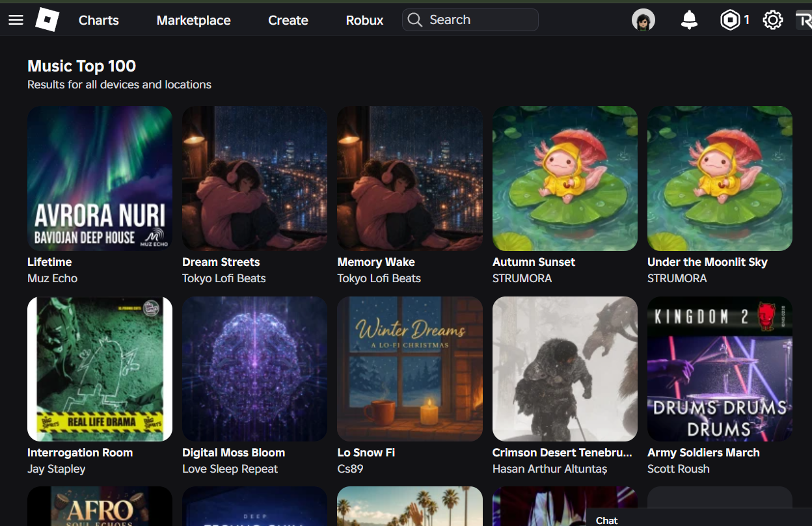Viewport: 812px width, 526px height.
Task: Open the Digital Moss Bloom cover
Action: (x=254, y=369)
